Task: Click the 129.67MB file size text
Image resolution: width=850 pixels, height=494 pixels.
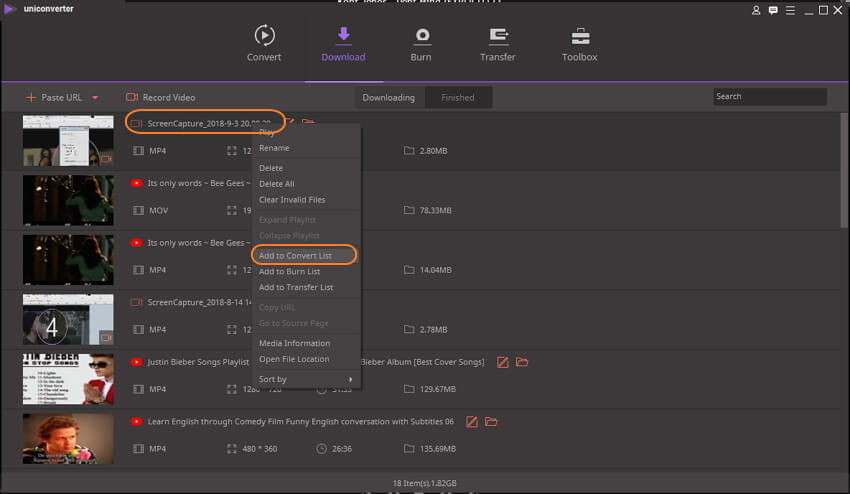Action: [437, 389]
